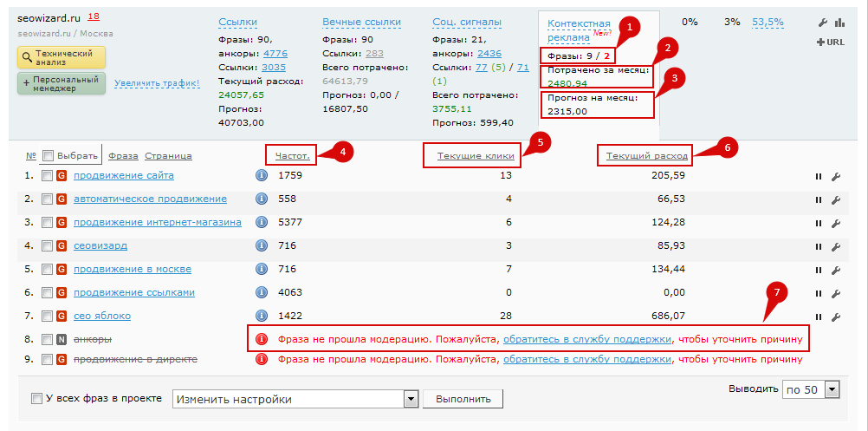The image size is (868, 431).
Task: Check the box for 'продвижение ссылками'
Action: click(x=48, y=292)
